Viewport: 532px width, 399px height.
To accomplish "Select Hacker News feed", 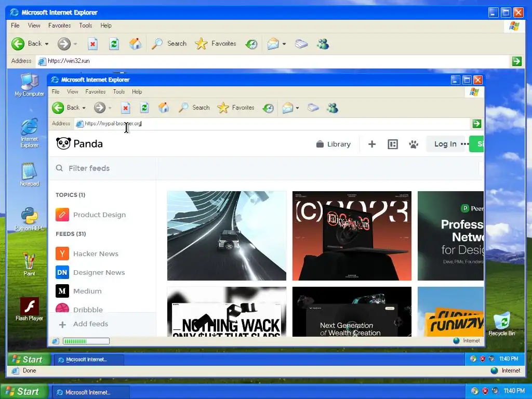I will (87, 254).
